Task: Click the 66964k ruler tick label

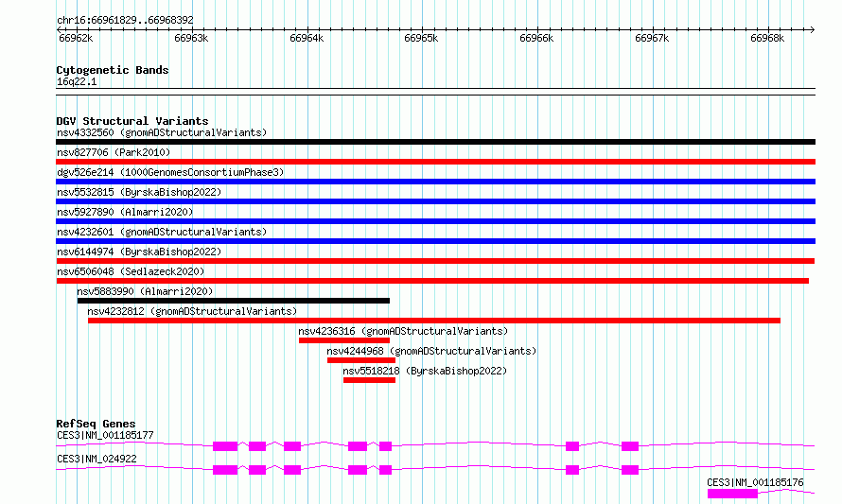Action: pos(307,39)
